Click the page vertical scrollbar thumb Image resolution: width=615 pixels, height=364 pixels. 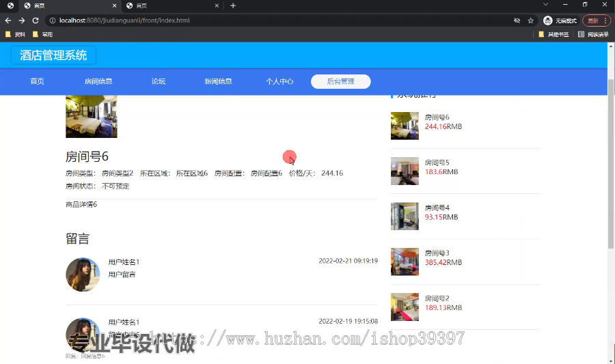tap(611, 164)
